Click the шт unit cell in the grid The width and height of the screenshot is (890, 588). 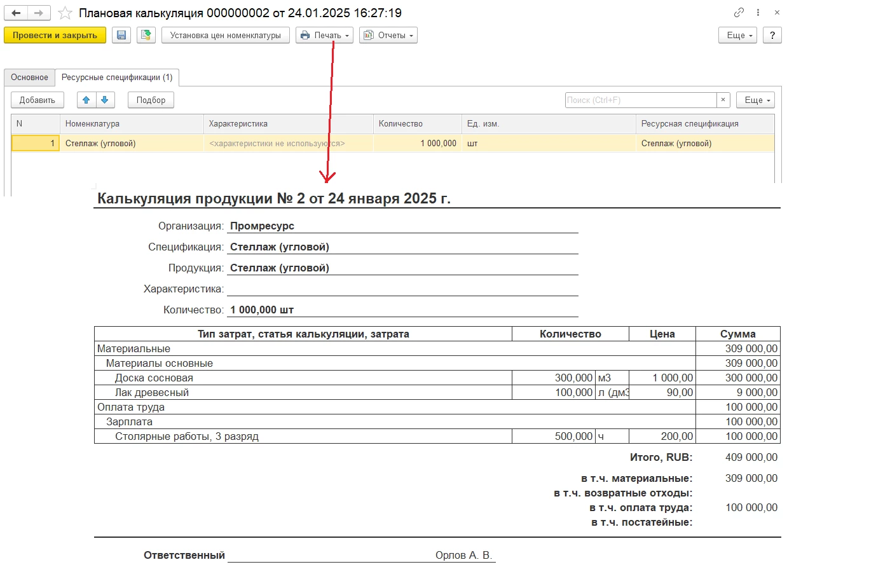(549, 143)
